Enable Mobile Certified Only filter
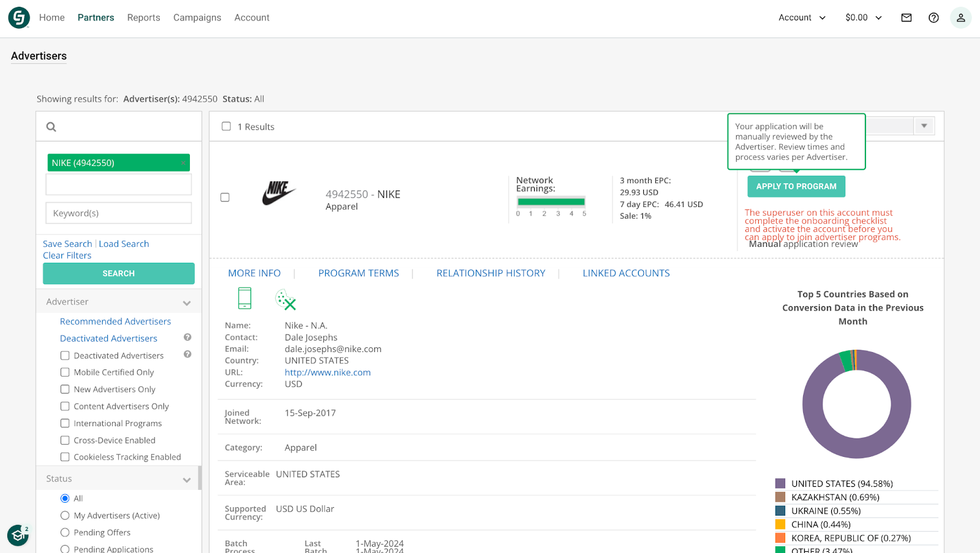 pyautogui.click(x=65, y=372)
